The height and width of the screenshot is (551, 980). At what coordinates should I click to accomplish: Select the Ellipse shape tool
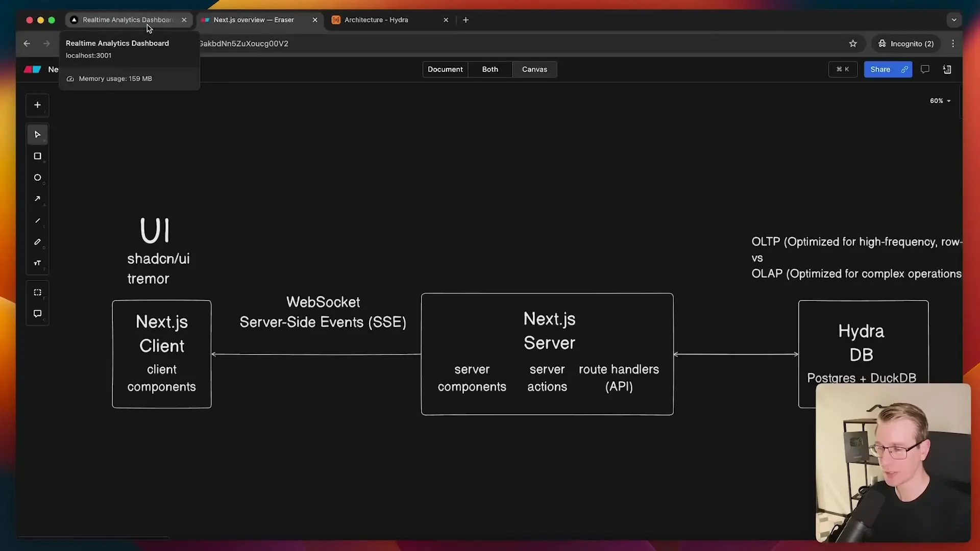[37, 178]
